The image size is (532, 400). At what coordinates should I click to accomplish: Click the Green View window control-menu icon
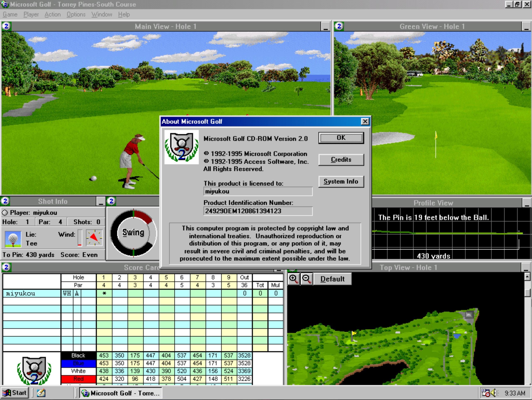pyautogui.click(x=339, y=26)
